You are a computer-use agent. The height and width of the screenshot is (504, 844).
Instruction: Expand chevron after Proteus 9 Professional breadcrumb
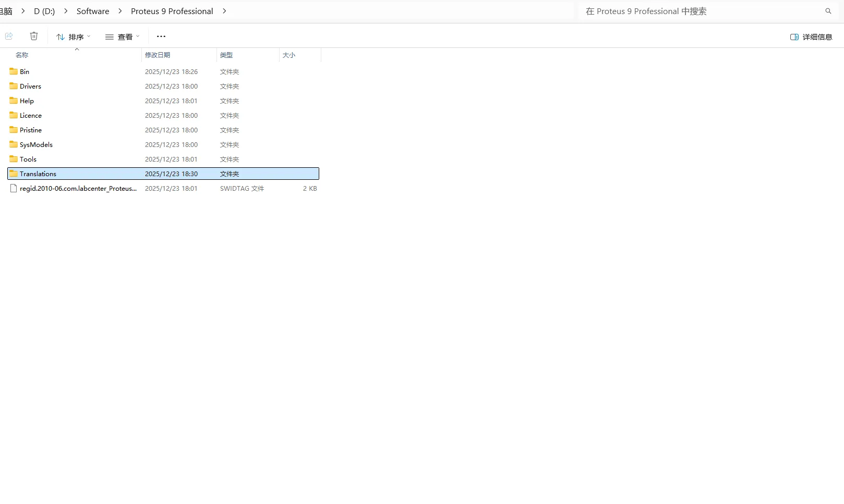click(x=224, y=11)
